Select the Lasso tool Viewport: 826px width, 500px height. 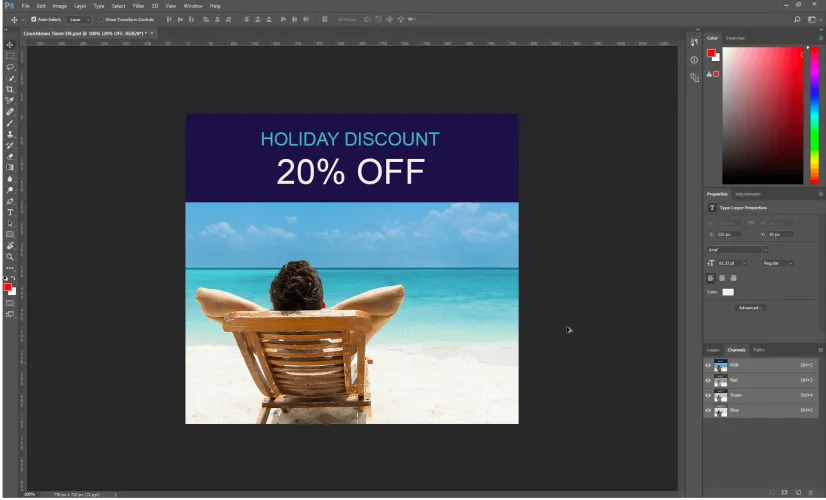point(9,67)
